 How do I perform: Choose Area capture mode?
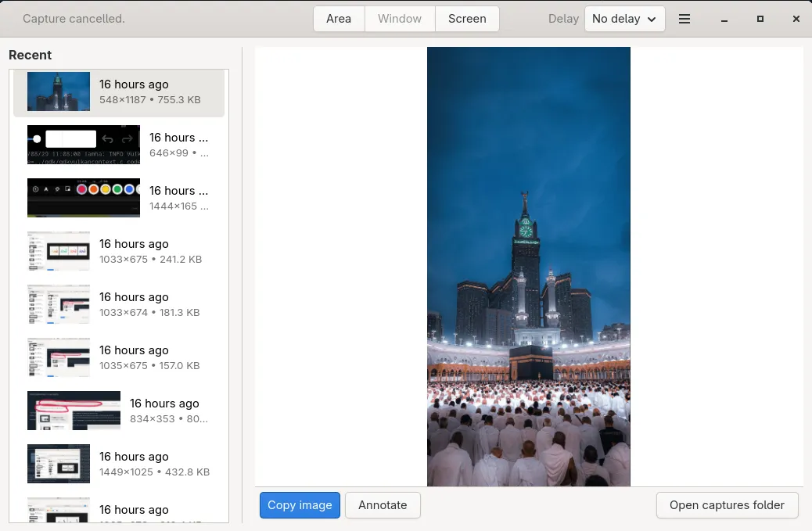339,19
